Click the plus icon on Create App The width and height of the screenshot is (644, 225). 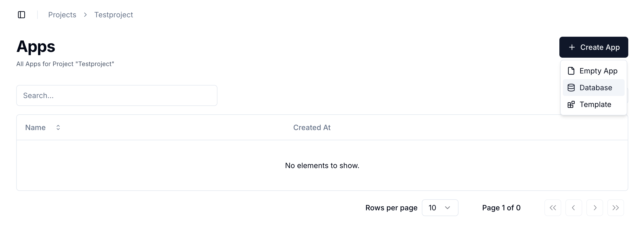pos(572,47)
